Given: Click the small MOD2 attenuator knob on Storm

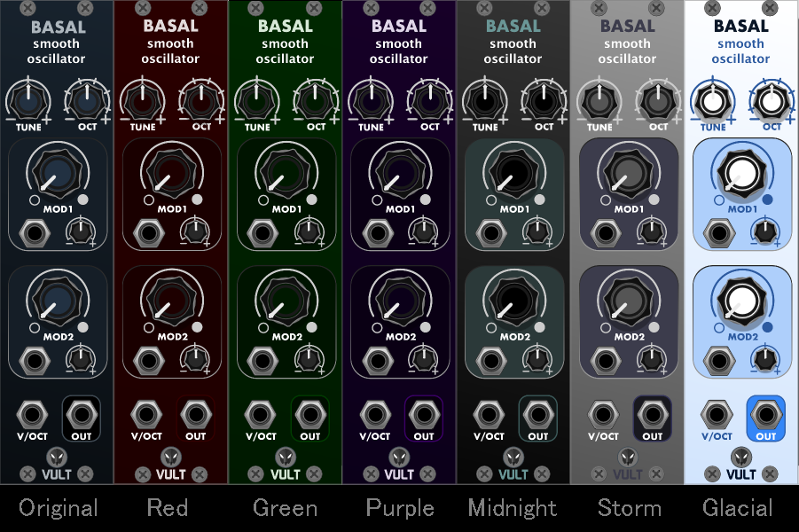Looking at the screenshot, I should coord(651,359).
